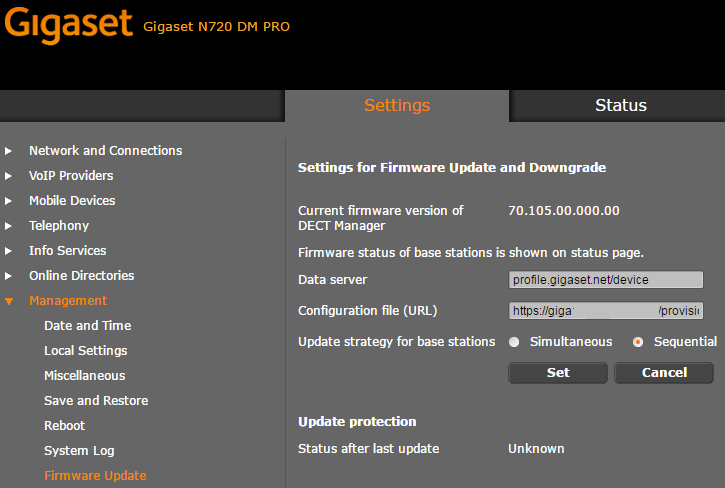
Task: Open Network and Connections menu
Action: click(x=105, y=151)
